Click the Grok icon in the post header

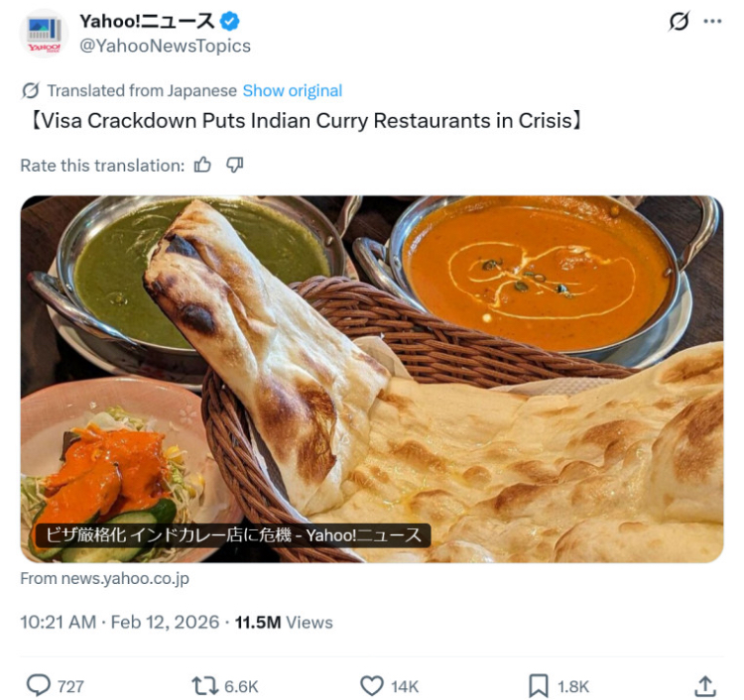679,22
